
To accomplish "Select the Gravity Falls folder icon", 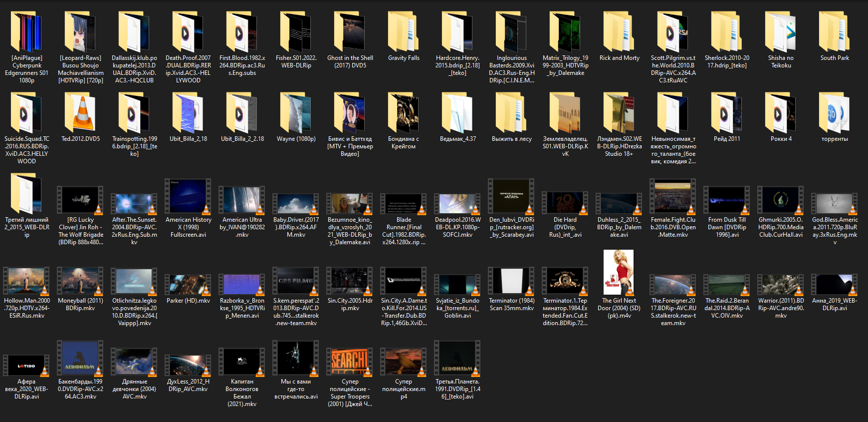I will (x=404, y=32).
